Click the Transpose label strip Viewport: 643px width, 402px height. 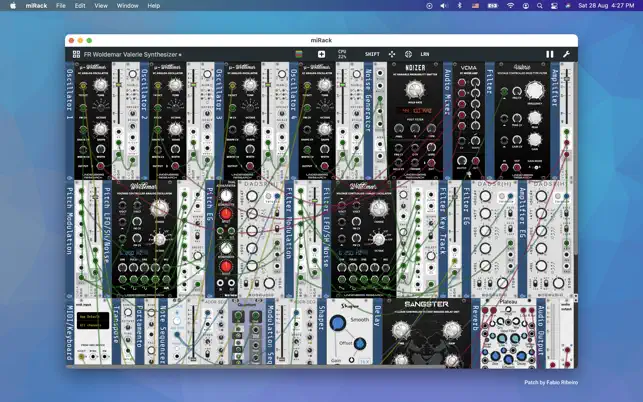[116, 331]
